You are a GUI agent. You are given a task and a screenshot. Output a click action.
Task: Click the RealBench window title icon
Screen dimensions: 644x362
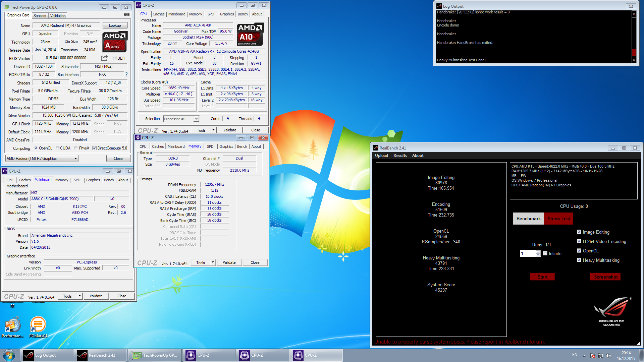pyautogui.click(x=376, y=148)
